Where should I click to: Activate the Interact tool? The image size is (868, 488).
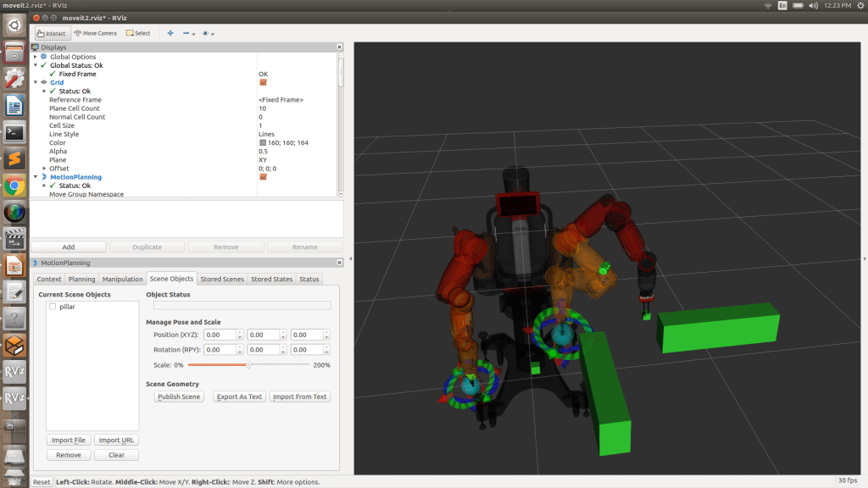click(53, 33)
